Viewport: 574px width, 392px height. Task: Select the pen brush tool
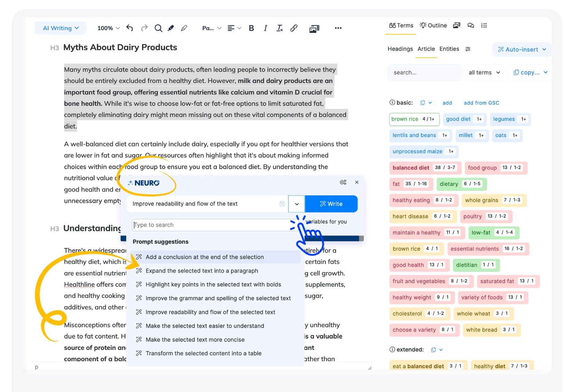[x=184, y=28]
